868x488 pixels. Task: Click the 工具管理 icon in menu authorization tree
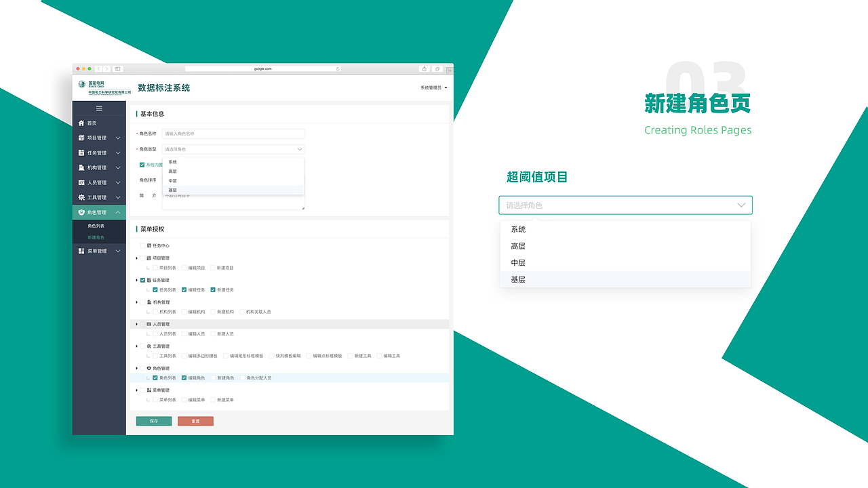tap(149, 346)
